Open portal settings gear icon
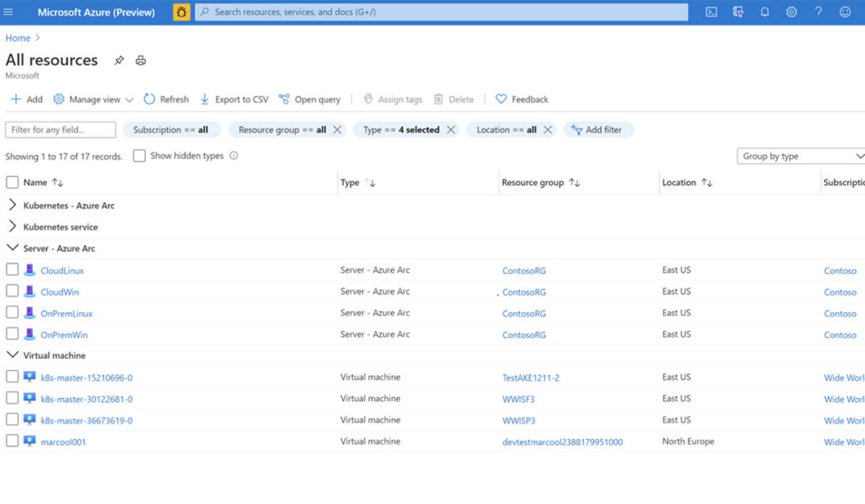865x504 pixels. tap(791, 12)
